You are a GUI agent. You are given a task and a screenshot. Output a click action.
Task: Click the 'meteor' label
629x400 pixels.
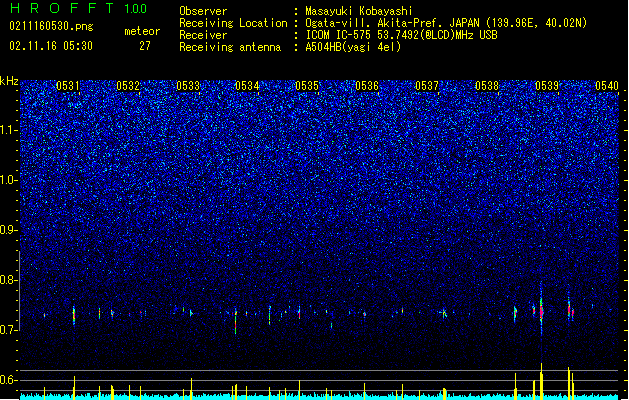pyautogui.click(x=142, y=31)
